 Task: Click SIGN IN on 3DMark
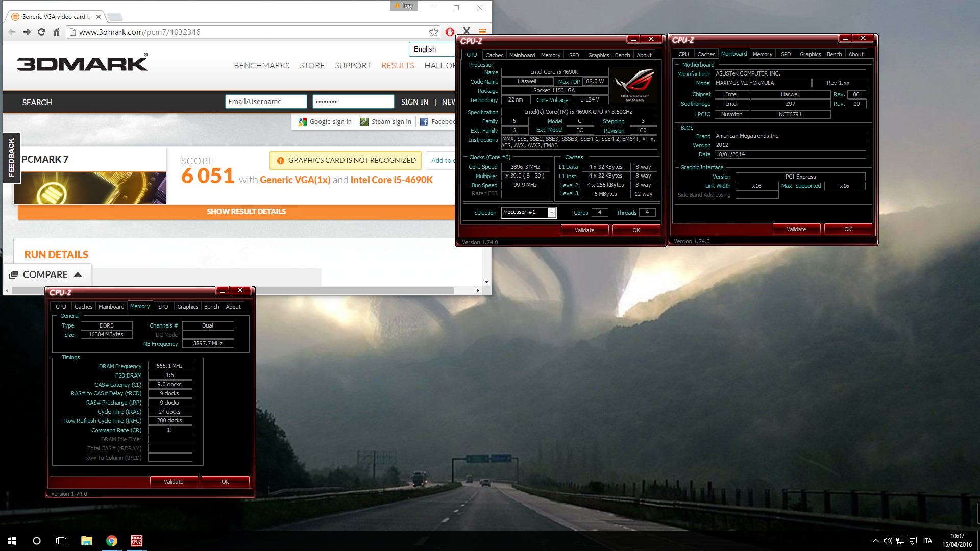(x=414, y=102)
